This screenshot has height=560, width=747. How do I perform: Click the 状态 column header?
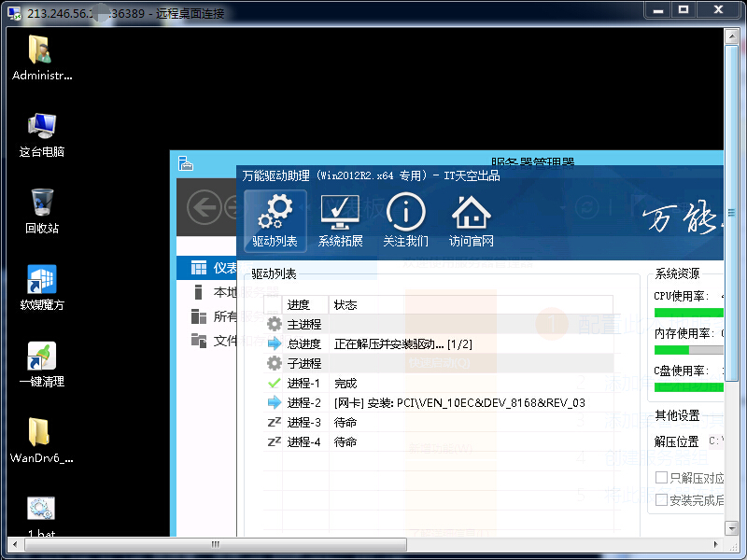pos(345,304)
